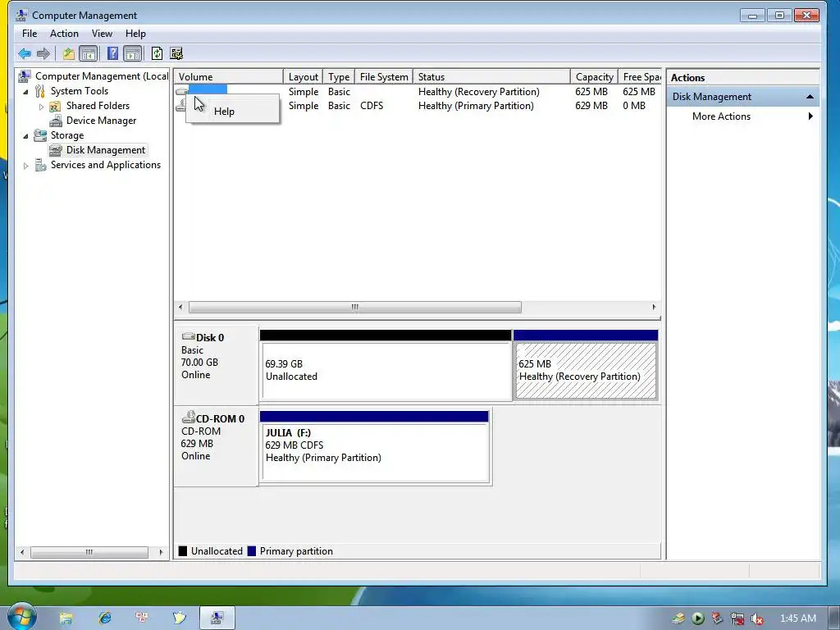Click the Forward arrow toolbar icon
This screenshot has width=840, height=630.
(x=43, y=53)
